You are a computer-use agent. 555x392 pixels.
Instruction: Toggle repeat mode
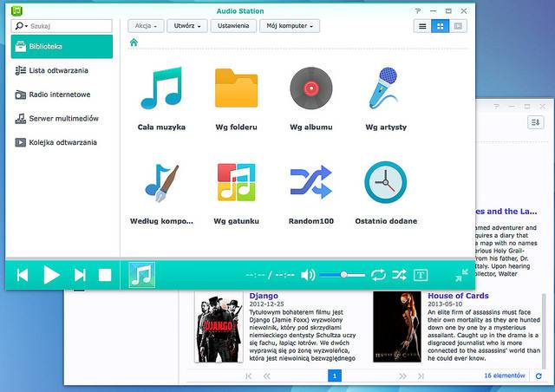(x=378, y=275)
